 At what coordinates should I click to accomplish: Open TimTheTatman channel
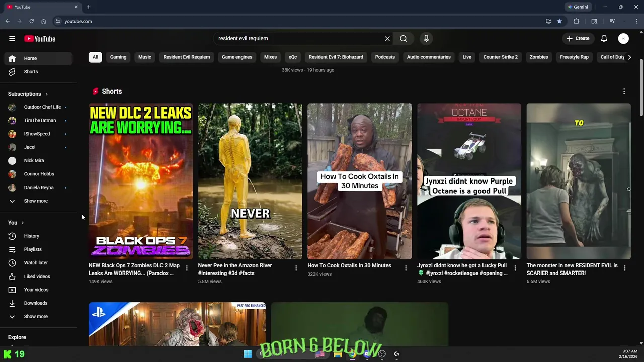point(38,121)
